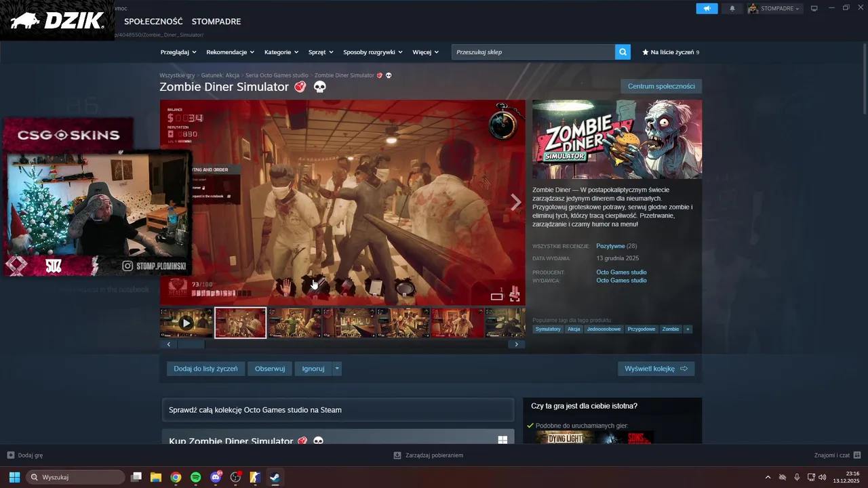Expand the Przeglądaj menu
The image size is (868, 488).
[178, 52]
